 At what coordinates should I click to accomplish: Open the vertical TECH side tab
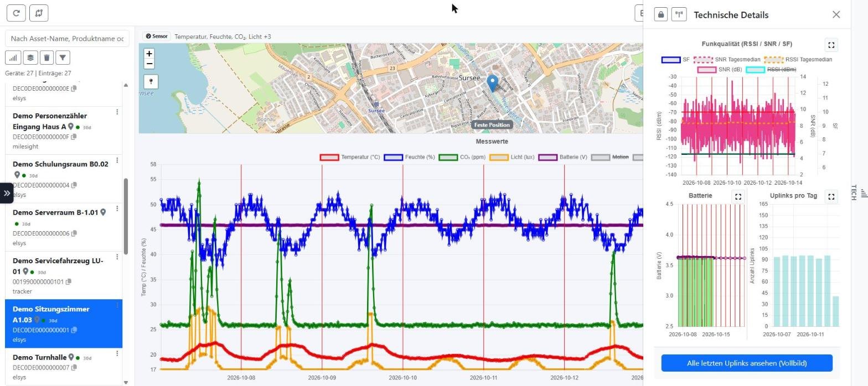click(859, 193)
